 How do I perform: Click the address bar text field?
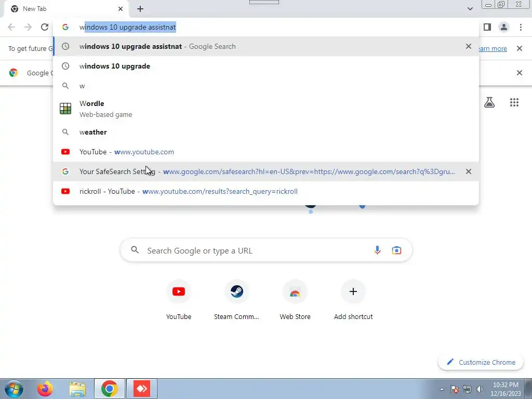266,27
